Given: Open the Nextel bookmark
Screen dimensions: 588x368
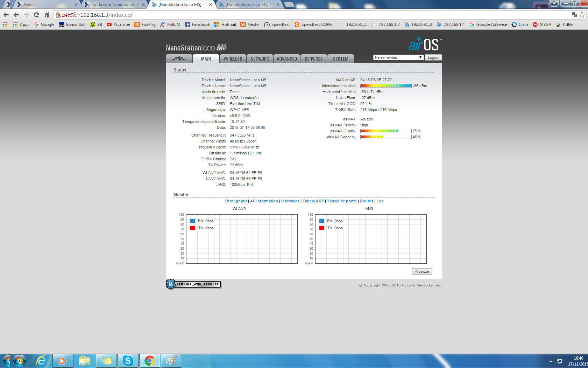Looking at the screenshot, I should 250,25.
